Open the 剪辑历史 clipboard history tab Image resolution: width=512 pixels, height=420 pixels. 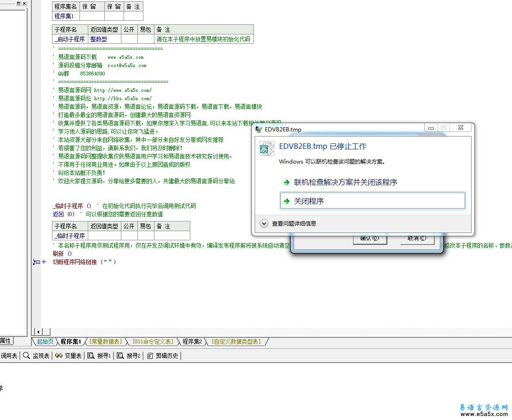[163, 356]
